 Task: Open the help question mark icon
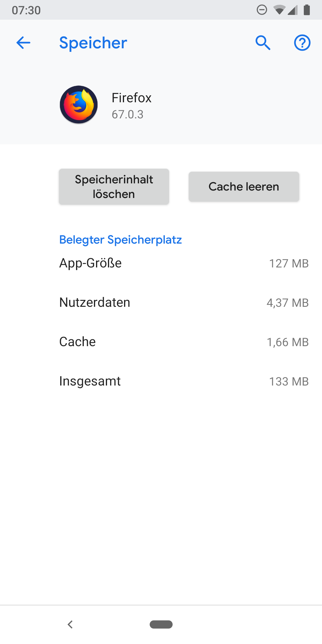[302, 43]
